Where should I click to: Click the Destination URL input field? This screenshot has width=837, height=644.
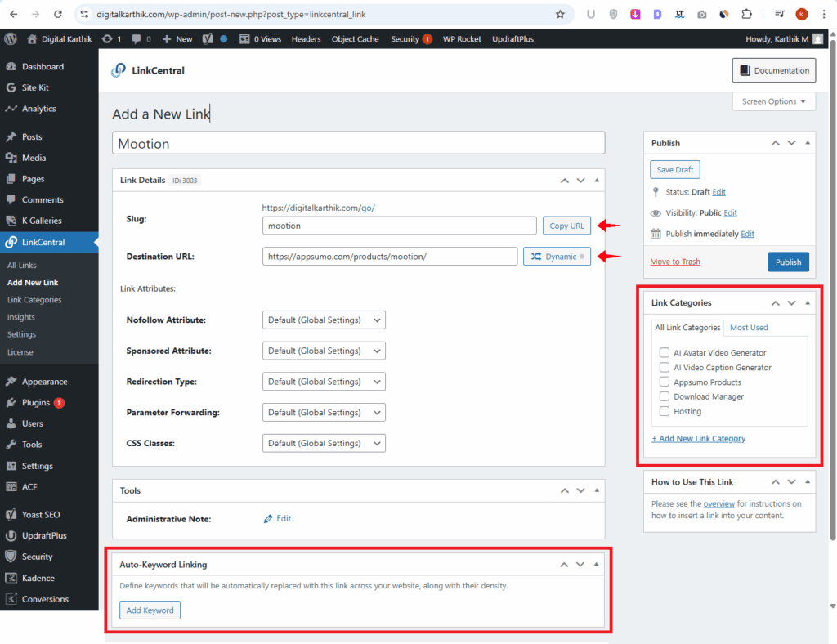pos(390,257)
